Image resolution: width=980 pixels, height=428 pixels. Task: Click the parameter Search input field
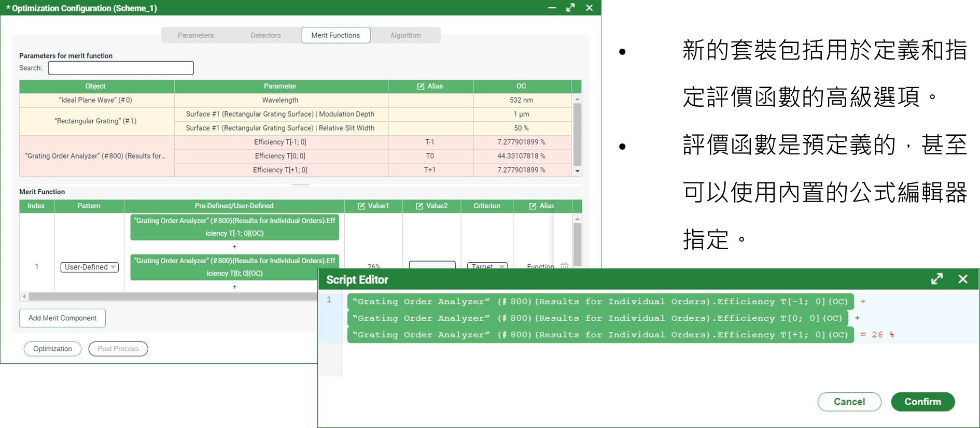(121, 68)
